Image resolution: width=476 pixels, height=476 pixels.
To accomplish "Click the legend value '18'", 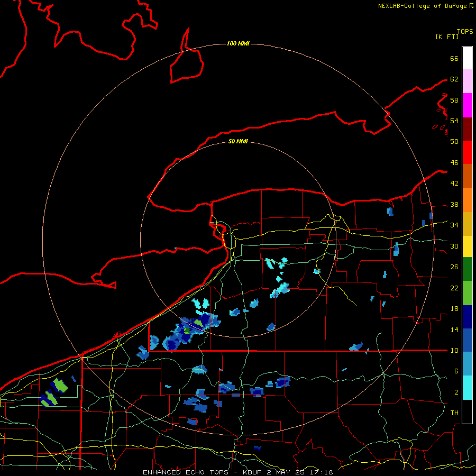I will [454, 309].
